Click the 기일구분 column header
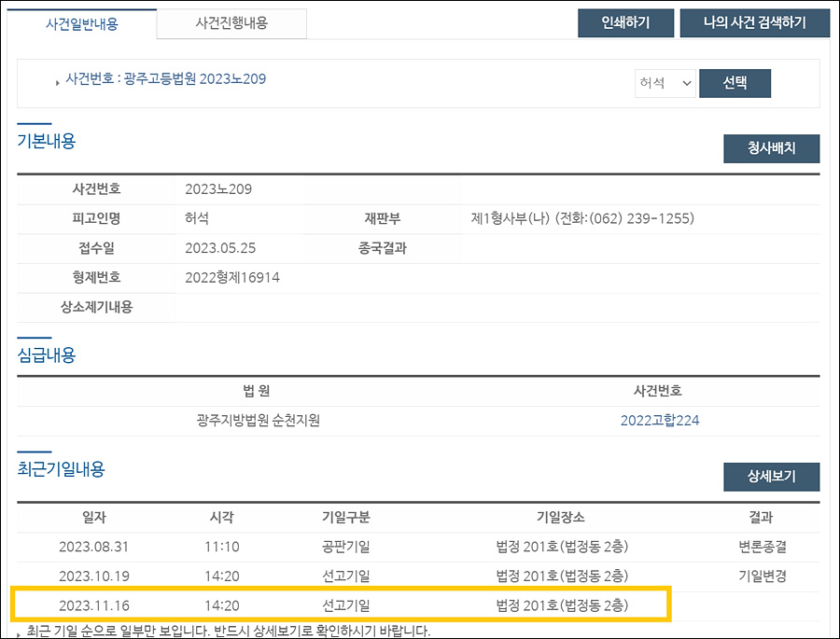840x639 pixels. point(345,518)
